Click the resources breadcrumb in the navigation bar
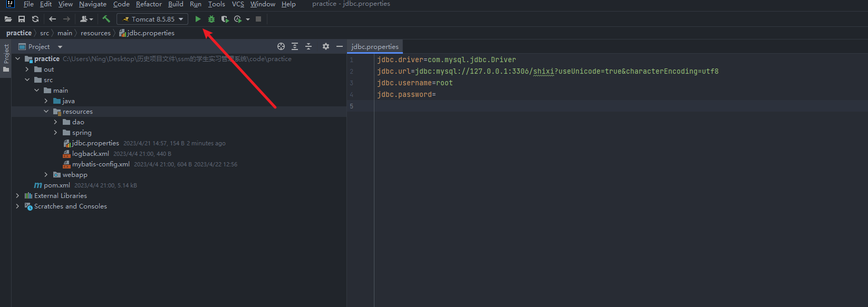868x307 pixels. [95, 33]
